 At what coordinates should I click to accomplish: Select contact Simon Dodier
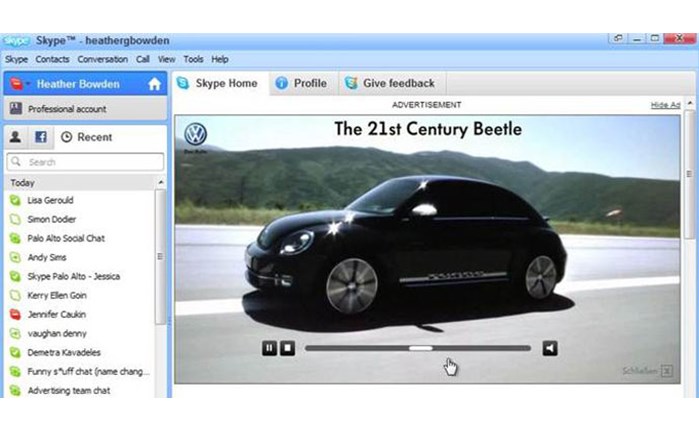pos(51,219)
